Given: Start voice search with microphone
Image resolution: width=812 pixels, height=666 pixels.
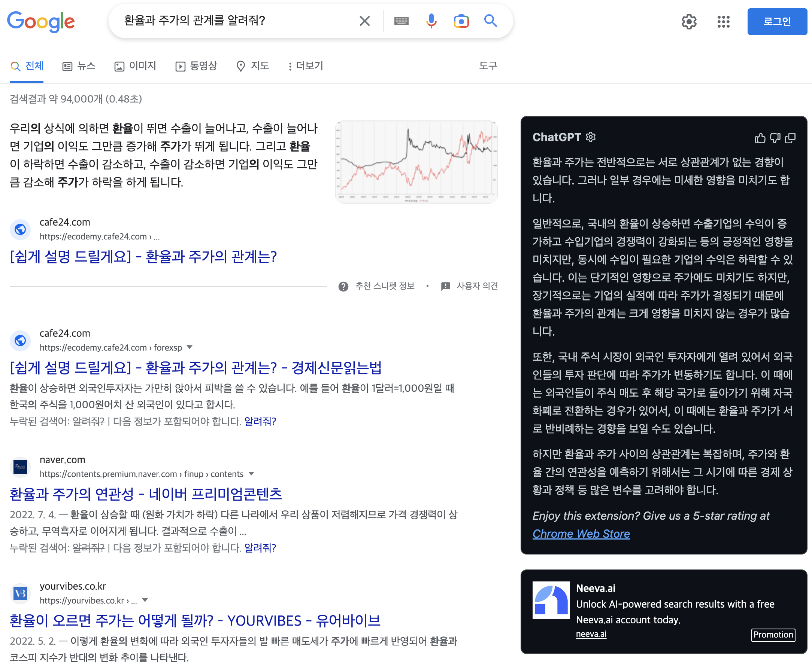Looking at the screenshot, I should pyautogui.click(x=431, y=21).
